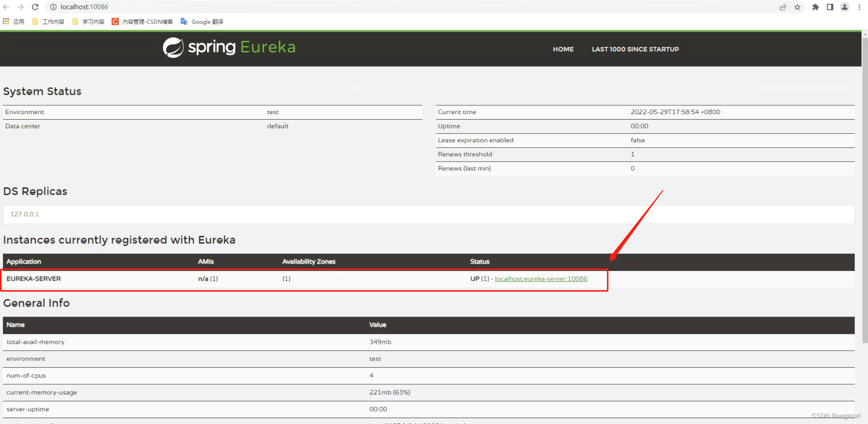Screen dimensions: 868x424
Task: Select the Current time value 2022-05-29T17:58:54
Action: click(x=676, y=112)
